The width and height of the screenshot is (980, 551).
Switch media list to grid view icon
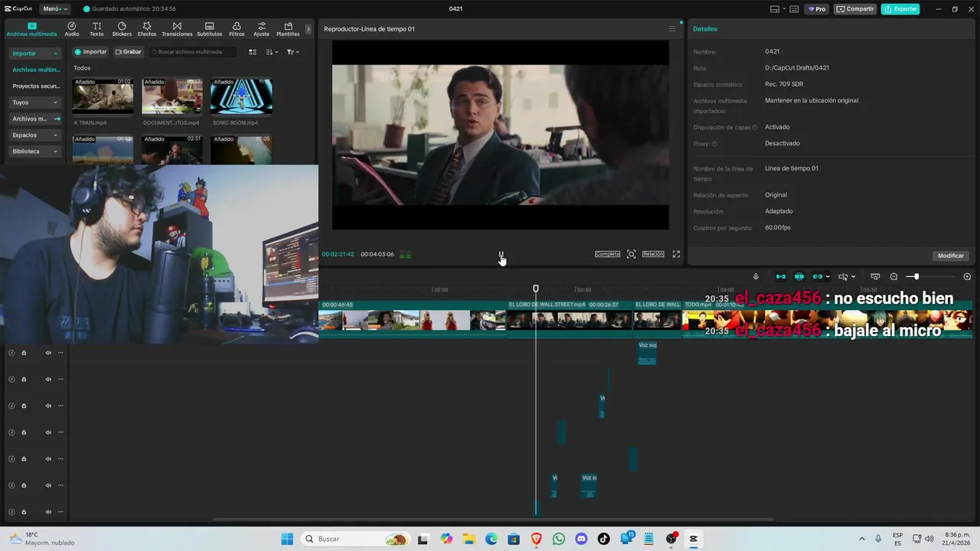[x=253, y=52]
